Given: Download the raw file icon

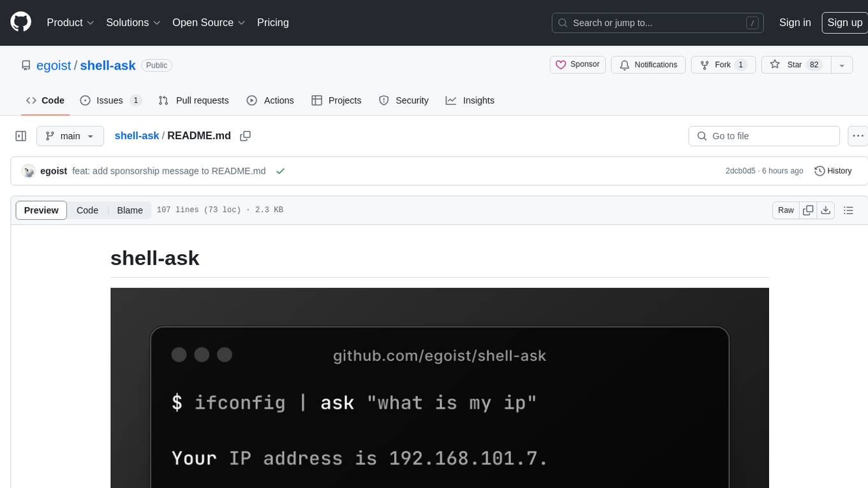Looking at the screenshot, I should tap(826, 210).
